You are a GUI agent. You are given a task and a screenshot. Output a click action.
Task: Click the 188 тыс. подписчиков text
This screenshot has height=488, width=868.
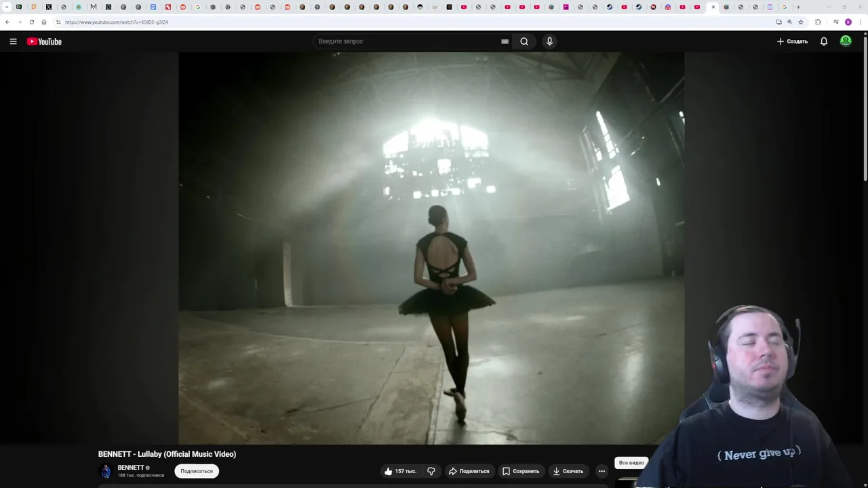(x=141, y=475)
